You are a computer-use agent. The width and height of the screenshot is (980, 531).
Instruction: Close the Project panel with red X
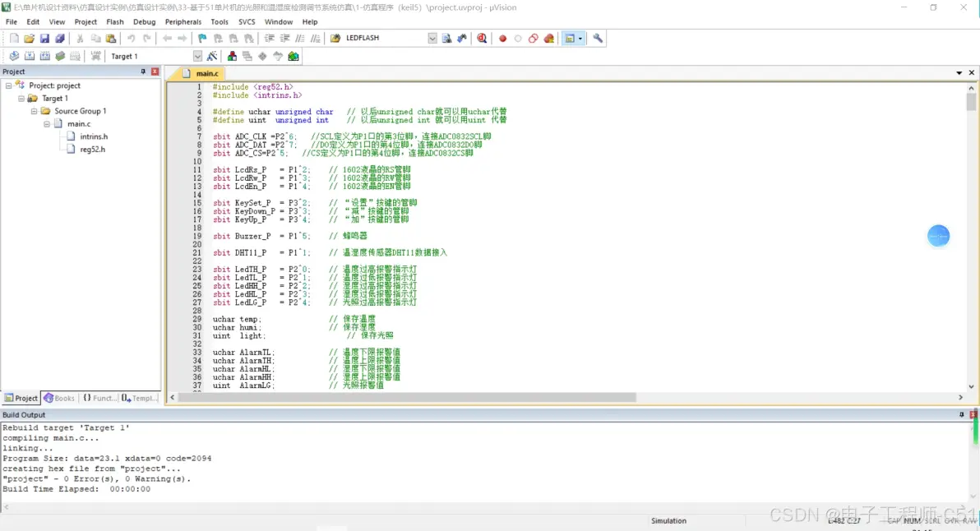tap(155, 72)
